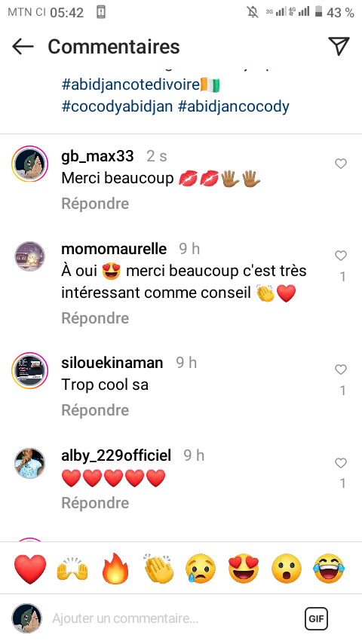This screenshot has width=362, height=644.
Task: Like momomaurelle's comment with heart
Action: [341, 256]
